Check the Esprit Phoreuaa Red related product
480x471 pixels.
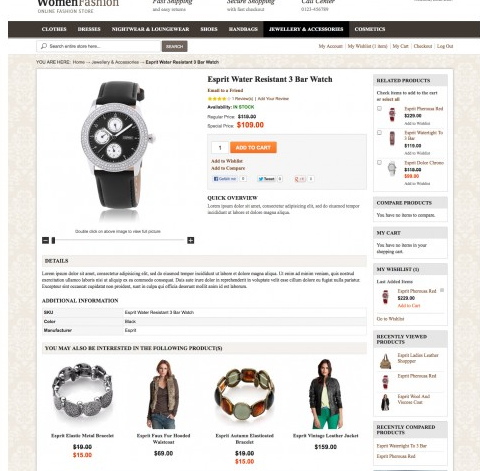(x=379, y=108)
